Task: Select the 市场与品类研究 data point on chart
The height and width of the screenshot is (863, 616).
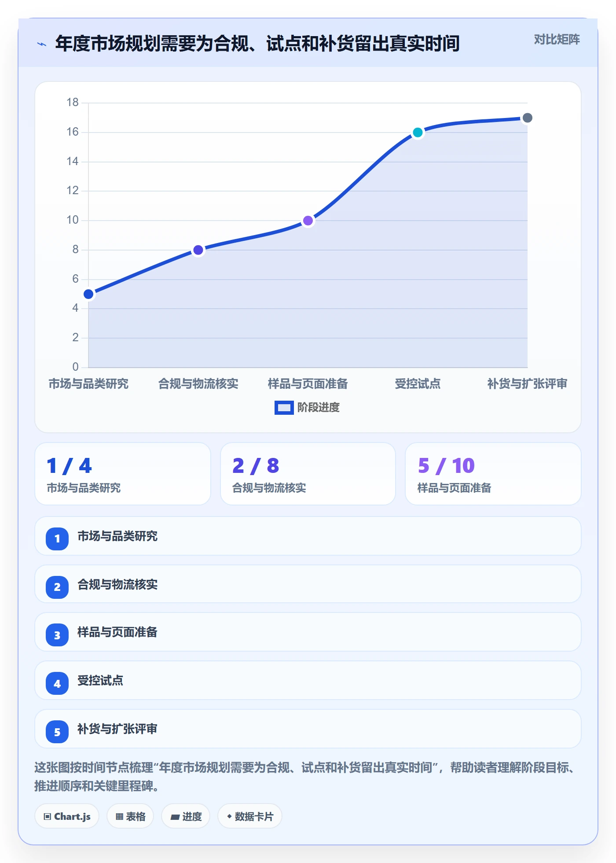Action: click(x=88, y=294)
